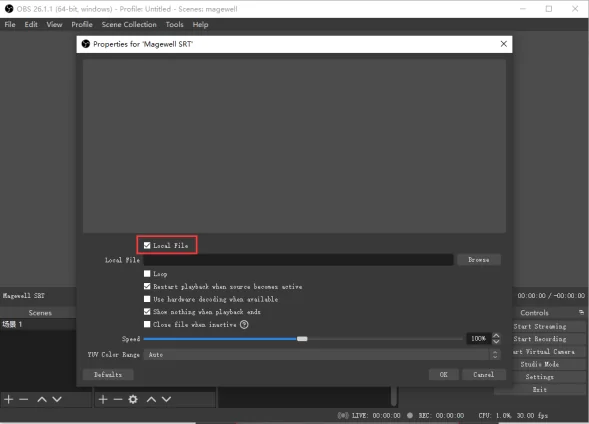Open the Help menu
The width and height of the screenshot is (589, 424).
coord(200,24)
